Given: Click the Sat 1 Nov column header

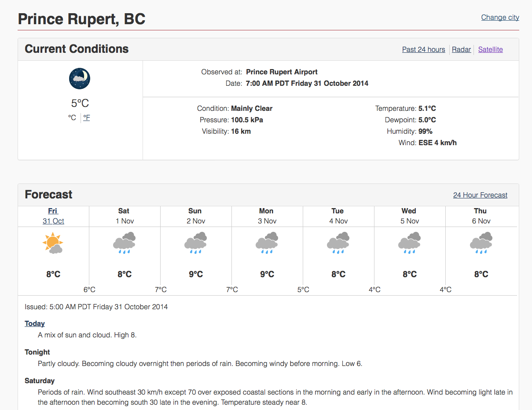Looking at the screenshot, I should click(125, 216).
